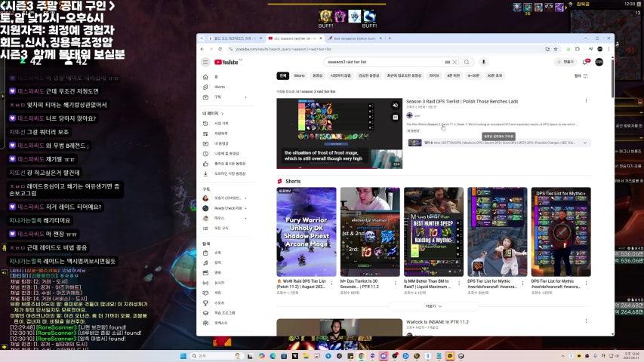Select the 동영상 filter chip
The image size is (644, 362).
(x=318, y=75)
